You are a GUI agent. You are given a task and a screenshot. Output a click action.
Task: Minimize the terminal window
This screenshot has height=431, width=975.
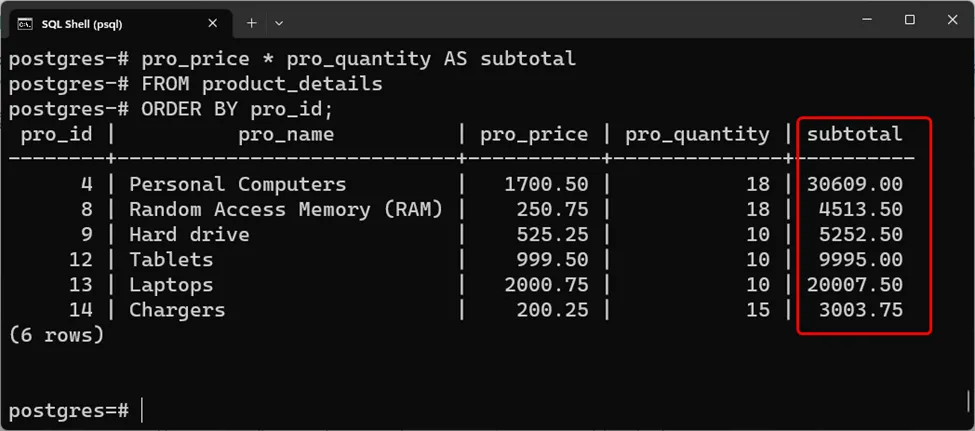[x=863, y=20]
